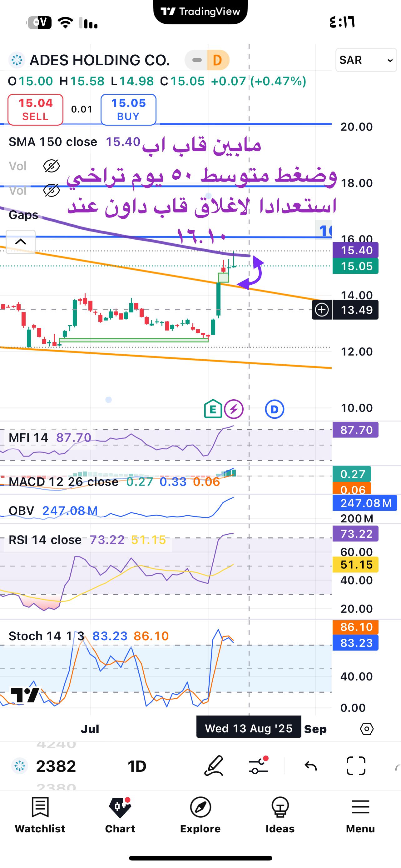Viewport: 401px width, 868px height.
Task: Tap the green 0.27 MACD axis label
Action: (352, 474)
